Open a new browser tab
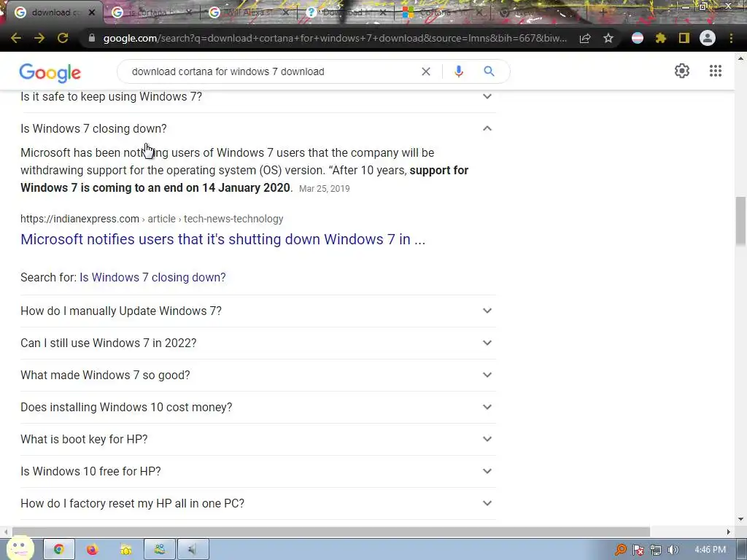Image resolution: width=747 pixels, height=560 pixels. (x=603, y=12)
